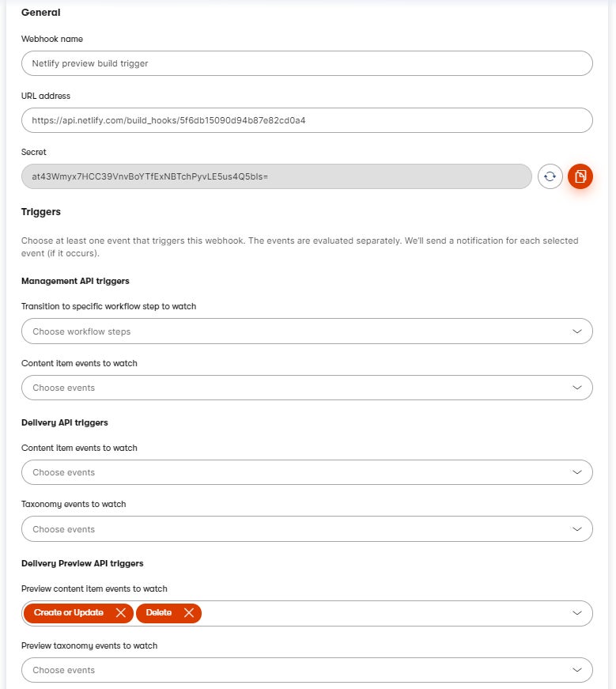Remove the "Delete" preview trigger
The width and height of the screenshot is (616, 689).
click(x=188, y=613)
